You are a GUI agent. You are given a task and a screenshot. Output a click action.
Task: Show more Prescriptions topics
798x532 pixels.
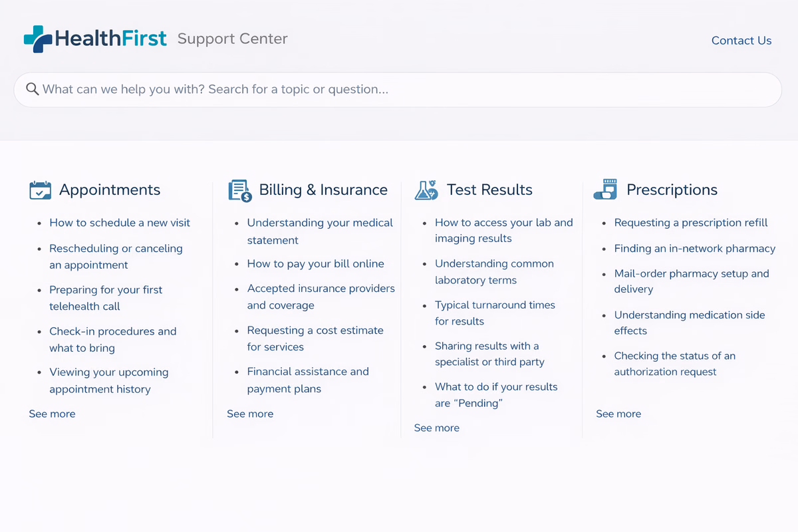pyautogui.click(x=618, y=414)
